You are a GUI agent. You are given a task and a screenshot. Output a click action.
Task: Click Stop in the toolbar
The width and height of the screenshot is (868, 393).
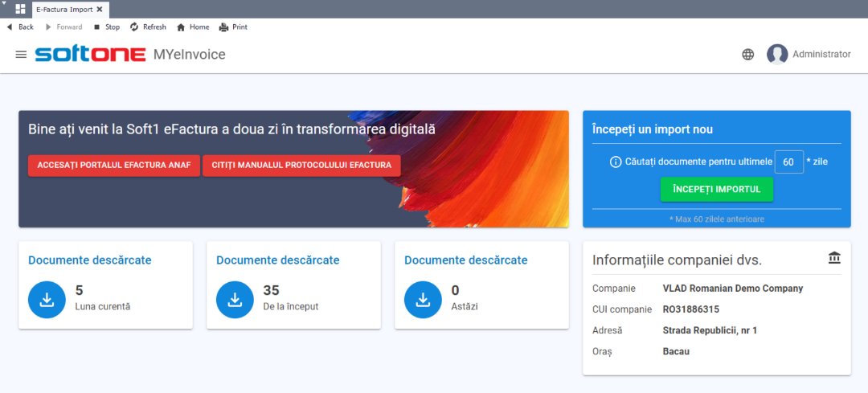[x=107, y=27]
